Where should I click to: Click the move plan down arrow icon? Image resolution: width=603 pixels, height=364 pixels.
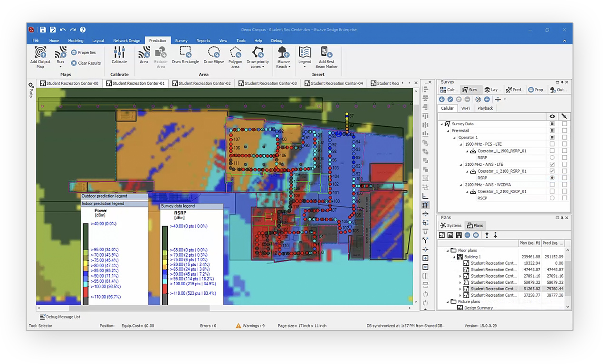coord(495,235)
